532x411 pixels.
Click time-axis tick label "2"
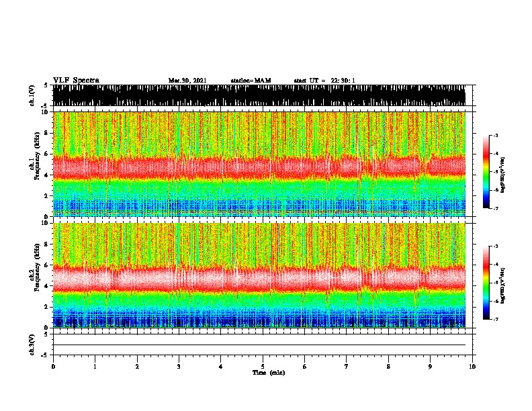[137, 367]
